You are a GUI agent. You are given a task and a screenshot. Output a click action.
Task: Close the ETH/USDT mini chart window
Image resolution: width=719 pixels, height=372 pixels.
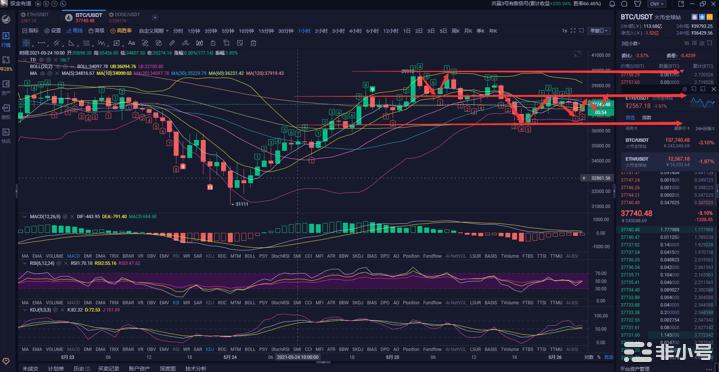click(x=714, y=89)
